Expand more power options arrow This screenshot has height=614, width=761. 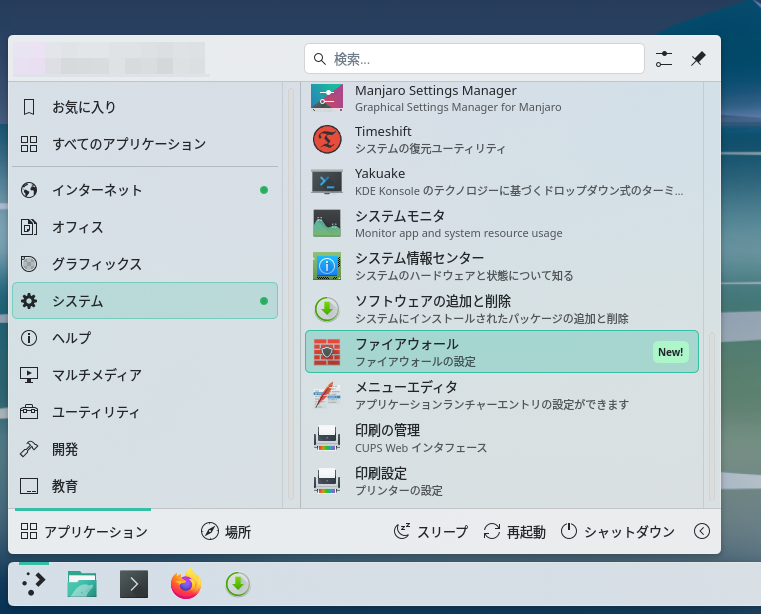(x=702, y=532)
